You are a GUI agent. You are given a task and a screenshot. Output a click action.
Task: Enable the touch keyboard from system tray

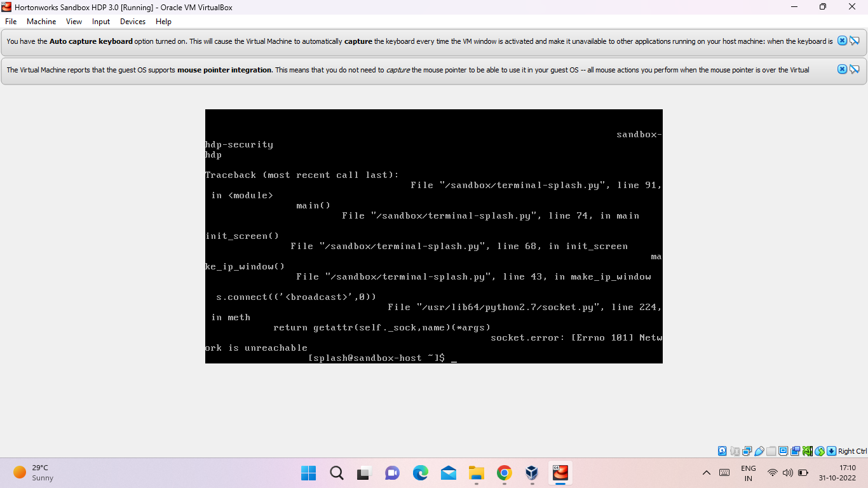(724, 473)
